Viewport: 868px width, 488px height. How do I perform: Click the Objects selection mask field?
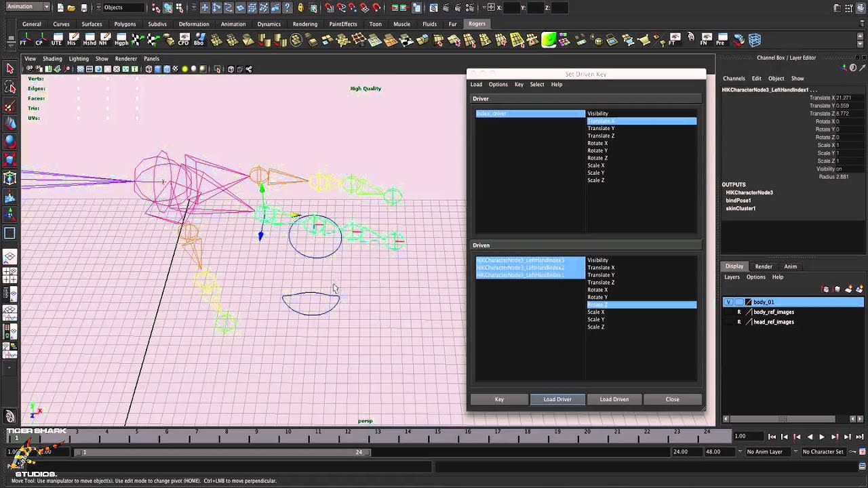123,7
